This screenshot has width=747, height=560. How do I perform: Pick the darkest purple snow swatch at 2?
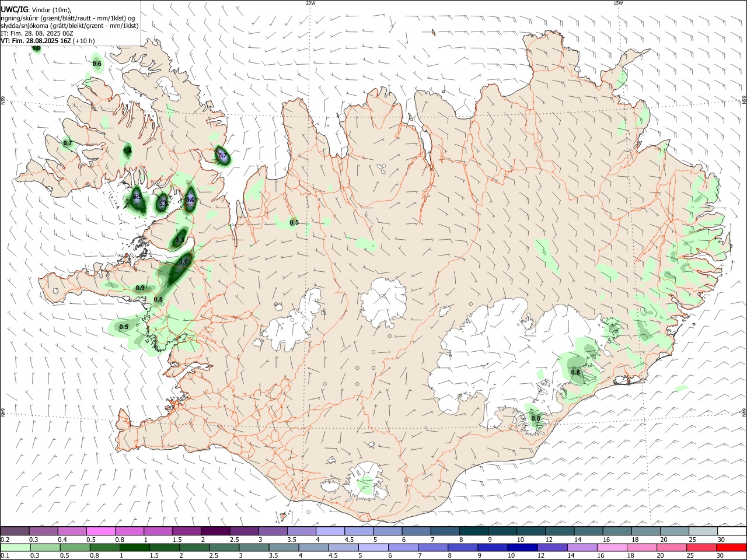[x=215, y=531]
